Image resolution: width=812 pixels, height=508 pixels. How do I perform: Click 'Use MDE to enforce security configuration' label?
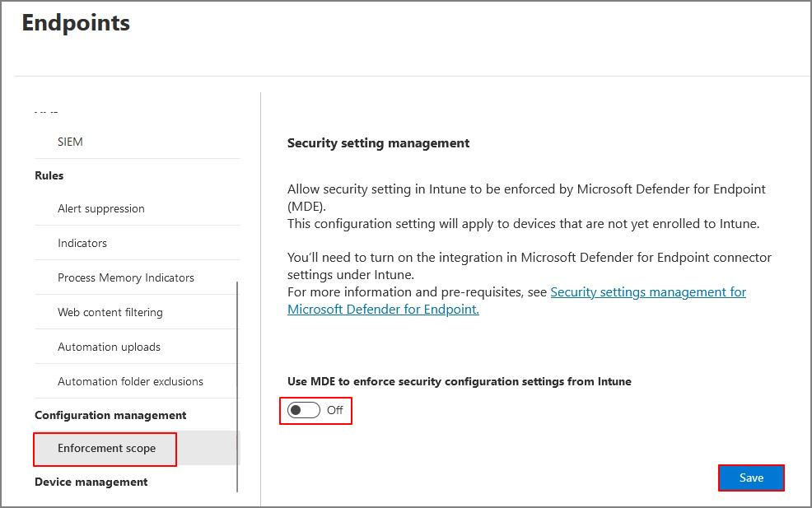coord(460,382)
